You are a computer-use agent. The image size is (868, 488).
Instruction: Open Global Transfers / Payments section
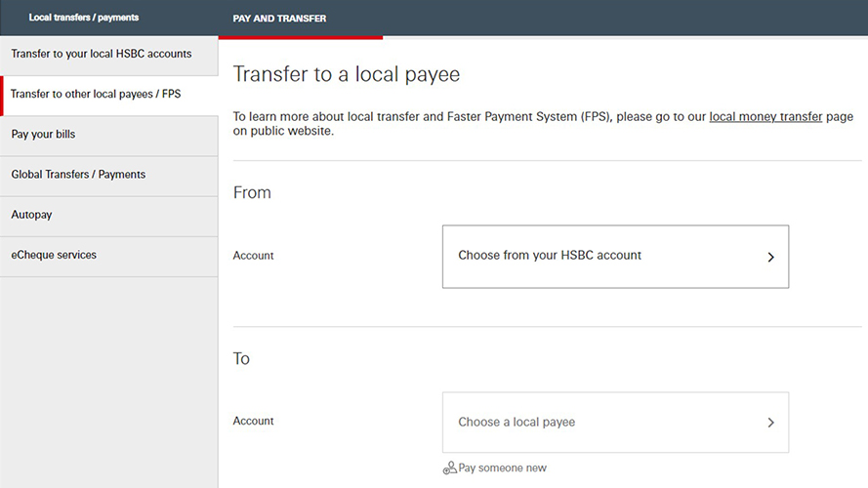click(x=78, y=175)
